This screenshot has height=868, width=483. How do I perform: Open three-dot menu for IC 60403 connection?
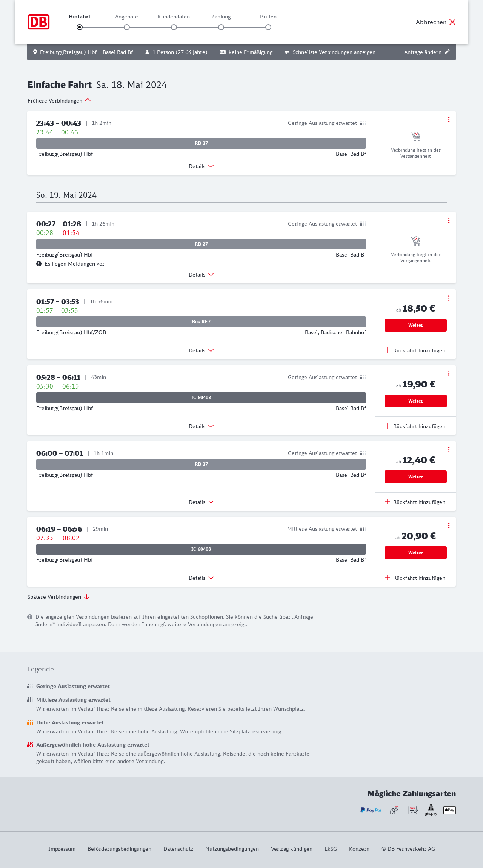449,374
